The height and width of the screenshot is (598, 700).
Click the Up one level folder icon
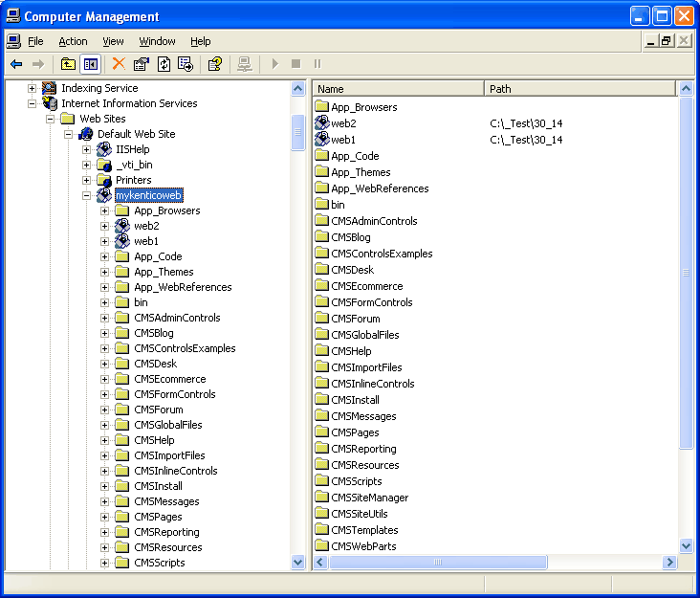(68, 64)
